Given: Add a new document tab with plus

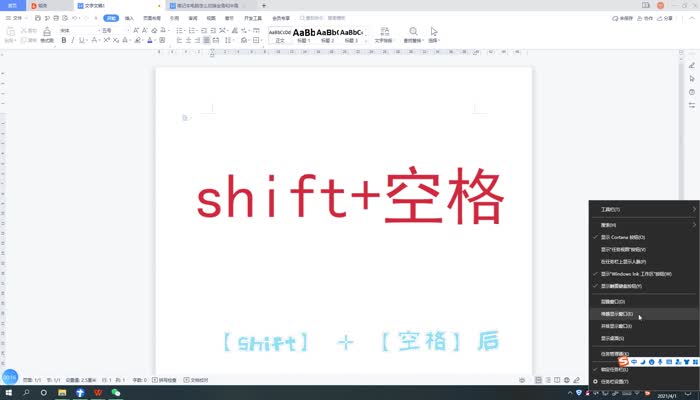Looking at the screenshot, I should click(264, 6).
